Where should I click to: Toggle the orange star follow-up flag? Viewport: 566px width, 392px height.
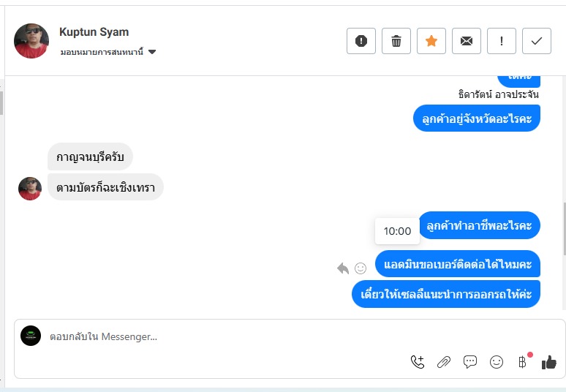tap(431, 41)
